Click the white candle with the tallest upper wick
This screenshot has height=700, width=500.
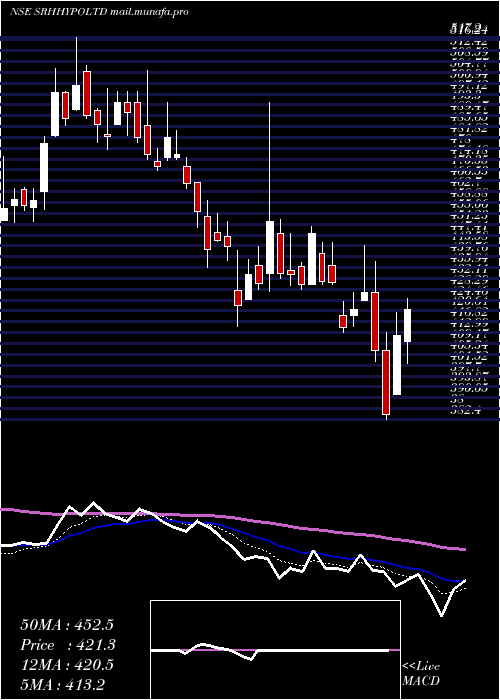click(270, 247)
